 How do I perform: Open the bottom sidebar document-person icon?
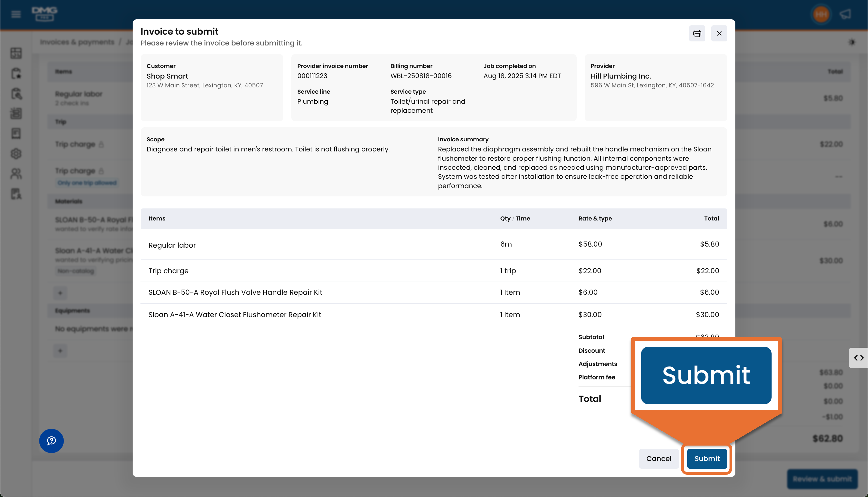point(16,194)
